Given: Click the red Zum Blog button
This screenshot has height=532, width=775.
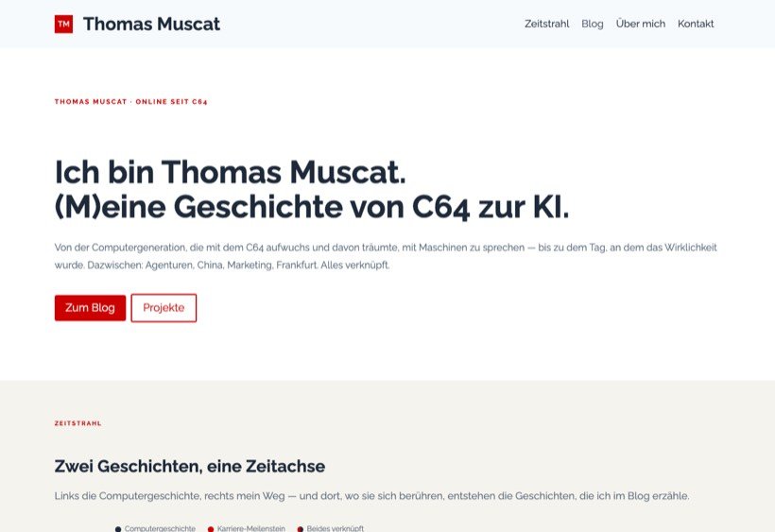Looking at the screenshot, I should click(x=90, y=308).
